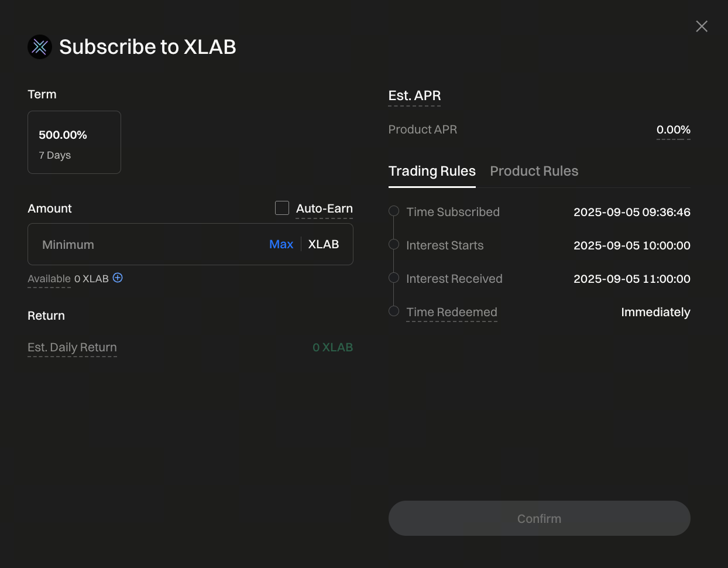The width and height of the screenshot is (728, 568).
Task: Click the Interest Starts label text
Action: tap(445, 245)
